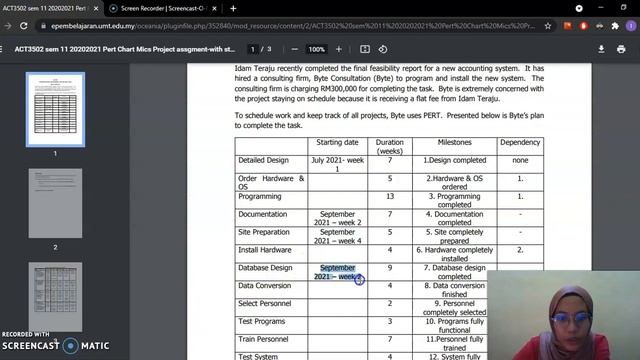Rotate the PDF counterclockwise
640x360 pixels.
383,49
